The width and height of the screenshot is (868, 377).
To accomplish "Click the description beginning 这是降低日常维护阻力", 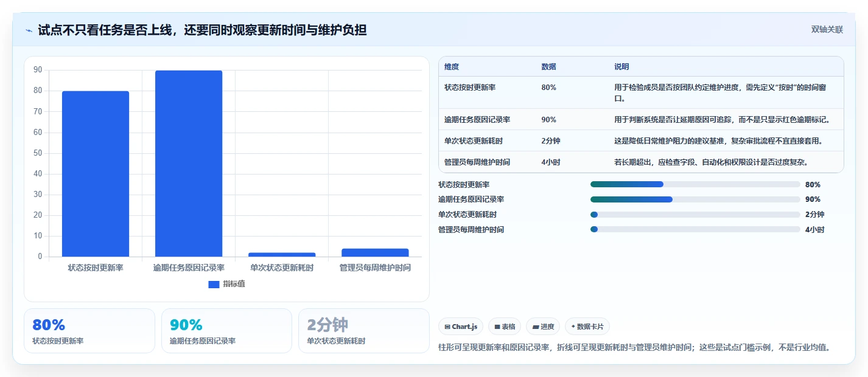I will 719,141.
